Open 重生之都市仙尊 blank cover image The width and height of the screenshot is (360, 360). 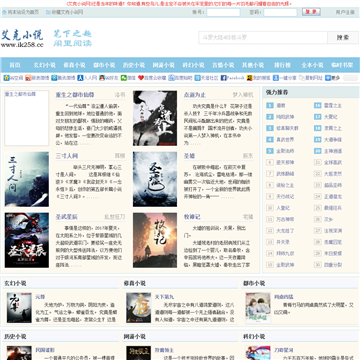[27, 118]
